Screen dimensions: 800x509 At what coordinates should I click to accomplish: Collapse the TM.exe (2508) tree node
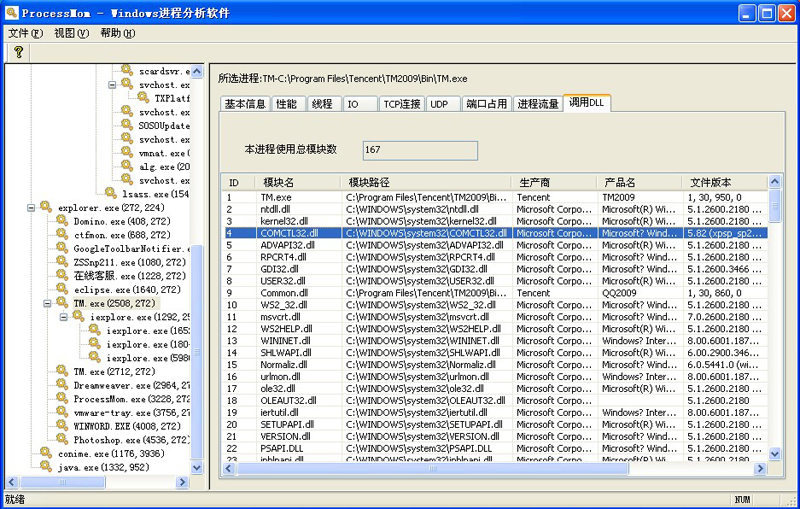46,302
